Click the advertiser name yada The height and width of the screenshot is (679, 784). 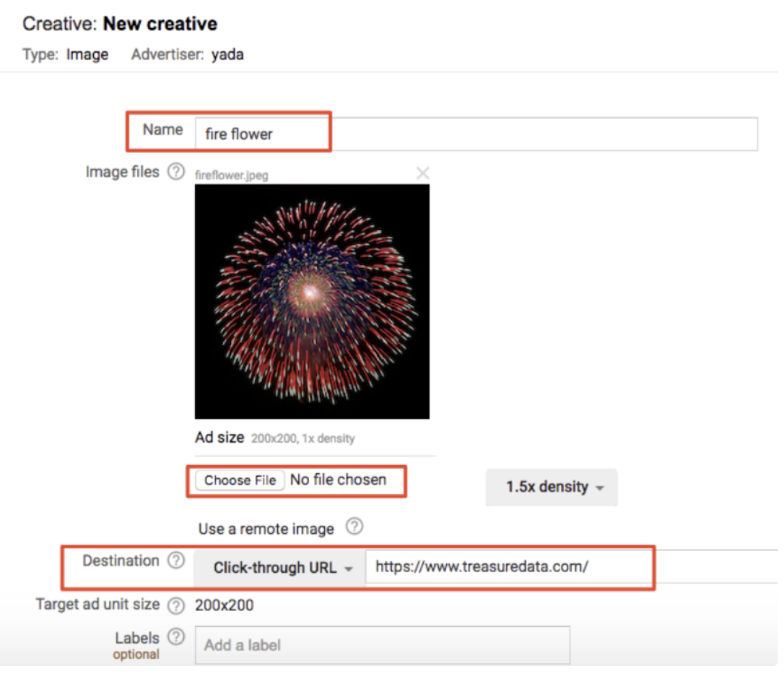pyautogui.click(x=227, y=54)
